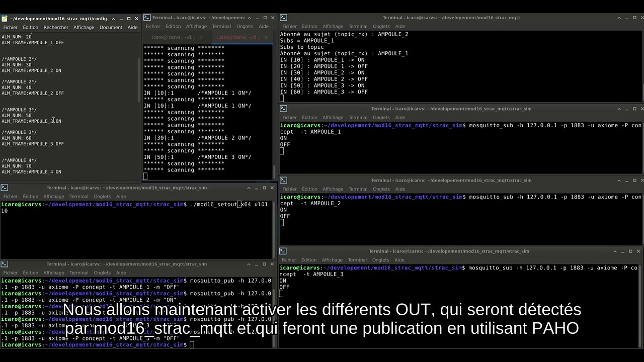Click 'IN [30]:1 /*AMPOULE 2 ON*/' line in scanning terminal
This screenshot has height=362, width=644.
point(198,138)
